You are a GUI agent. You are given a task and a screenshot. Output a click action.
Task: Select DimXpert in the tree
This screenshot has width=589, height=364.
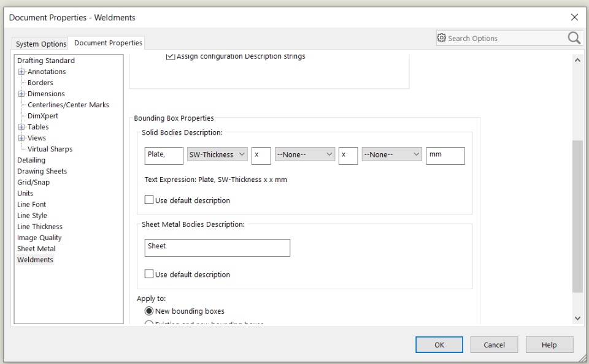tap(43, 116)
